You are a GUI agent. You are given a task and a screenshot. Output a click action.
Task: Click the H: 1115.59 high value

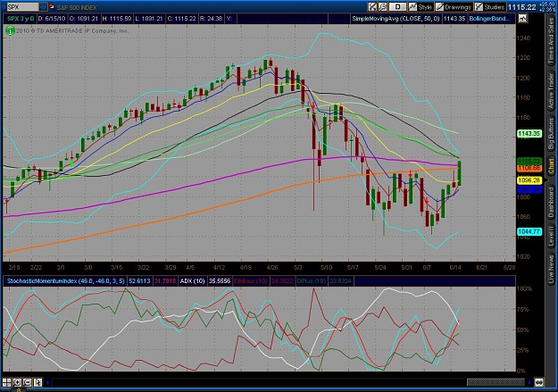point(117,19)
